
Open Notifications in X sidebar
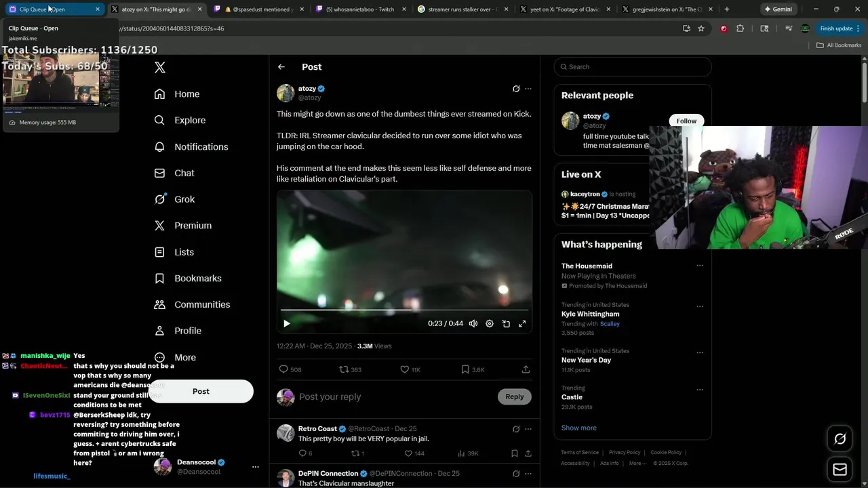coord(191,147)
